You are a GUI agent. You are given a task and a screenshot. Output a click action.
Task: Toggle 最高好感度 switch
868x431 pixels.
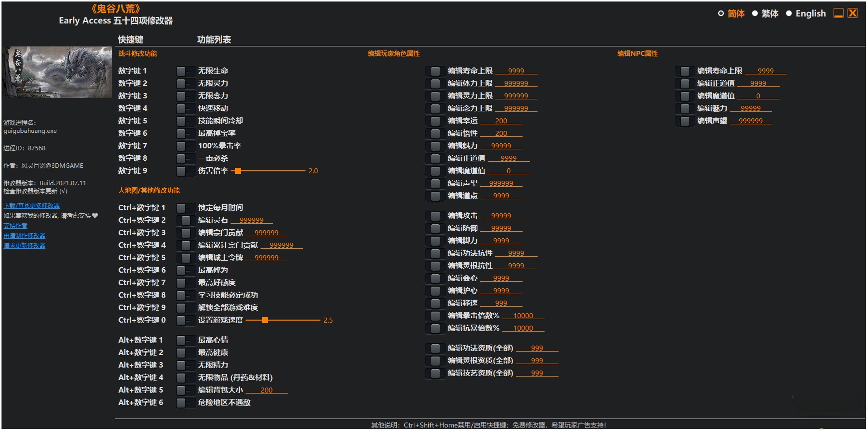coord(186,283)
